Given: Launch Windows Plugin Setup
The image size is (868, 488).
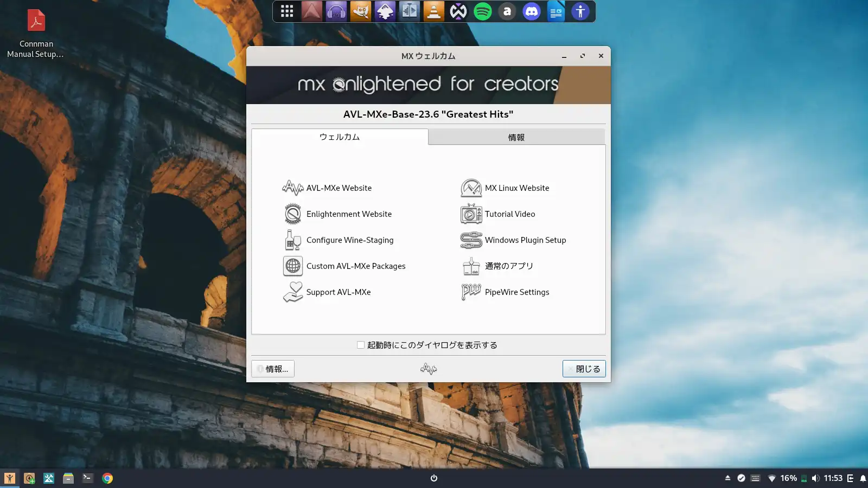Looking at the screenshot, I should [513, 240].
